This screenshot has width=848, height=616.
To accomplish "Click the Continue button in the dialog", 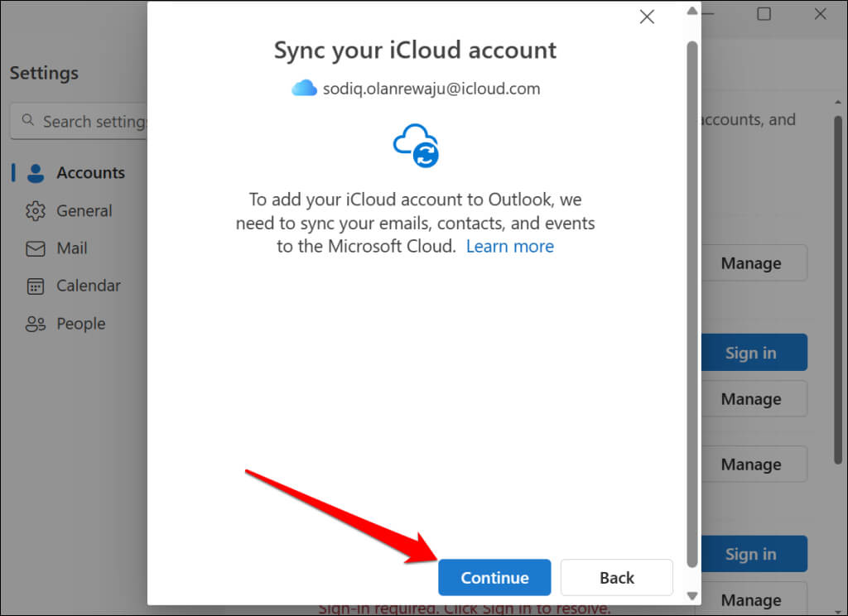I will (494, 577).
